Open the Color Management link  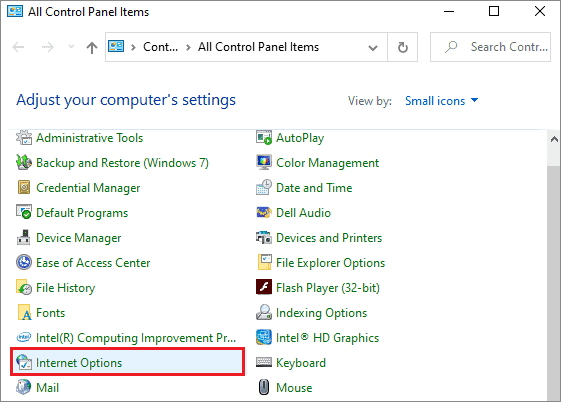[327, 163]
